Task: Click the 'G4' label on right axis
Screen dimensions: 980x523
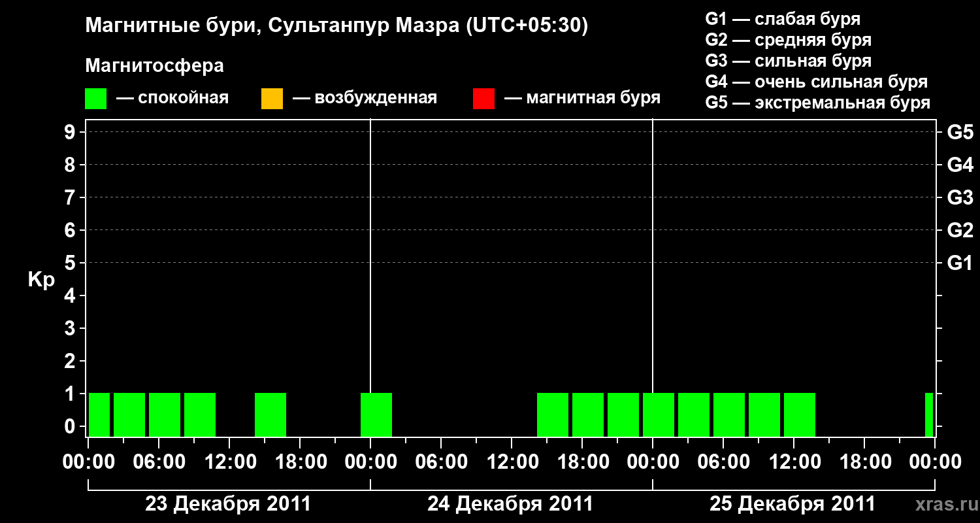Action: click(x=960, y=165)
